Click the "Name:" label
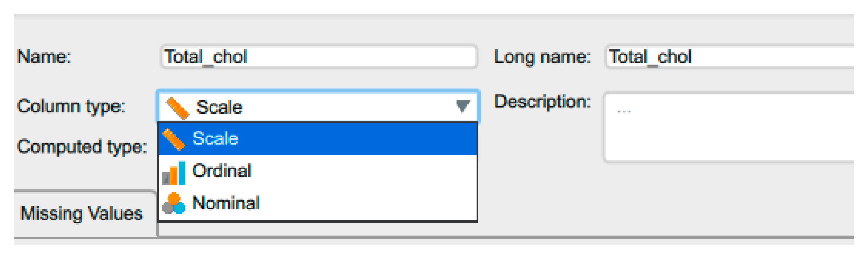The height and width of the screenshot is (257, 868). (x=44, y=57)
